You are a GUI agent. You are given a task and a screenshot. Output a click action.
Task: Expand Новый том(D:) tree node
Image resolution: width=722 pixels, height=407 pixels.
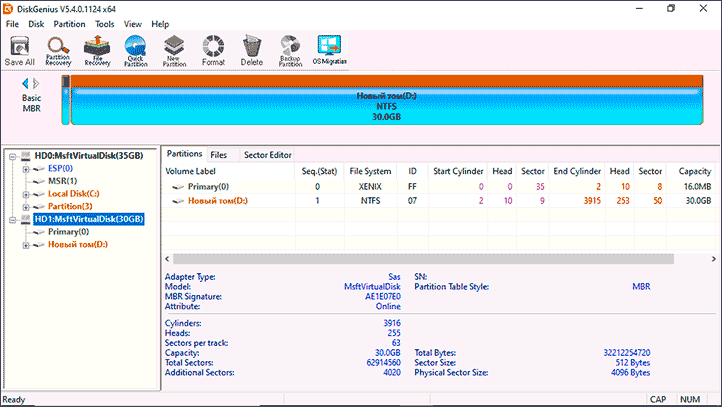pyautogui.click(x=26, y=245)
